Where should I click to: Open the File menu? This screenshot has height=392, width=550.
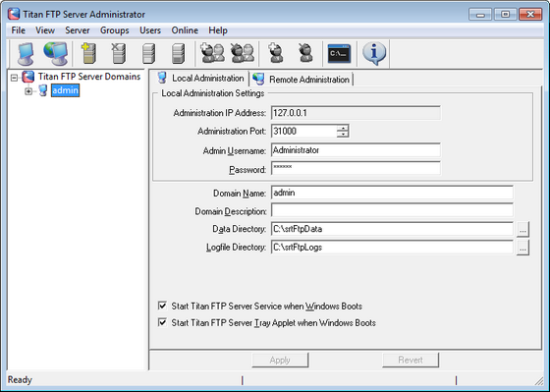click(x=19, y=30)
